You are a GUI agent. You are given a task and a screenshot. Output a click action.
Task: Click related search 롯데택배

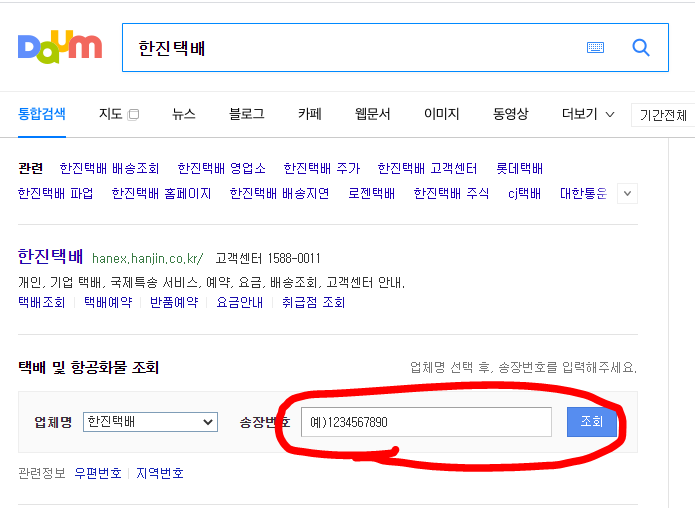pos(519,168)
